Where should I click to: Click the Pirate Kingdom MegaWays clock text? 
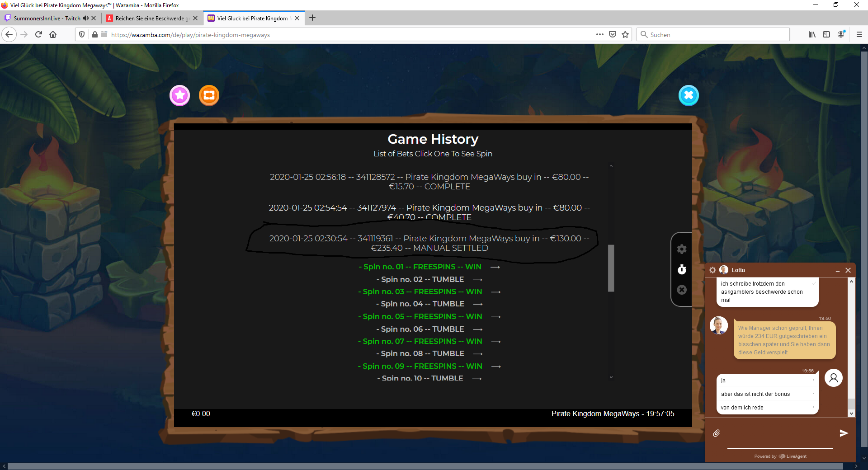[613, 414]
